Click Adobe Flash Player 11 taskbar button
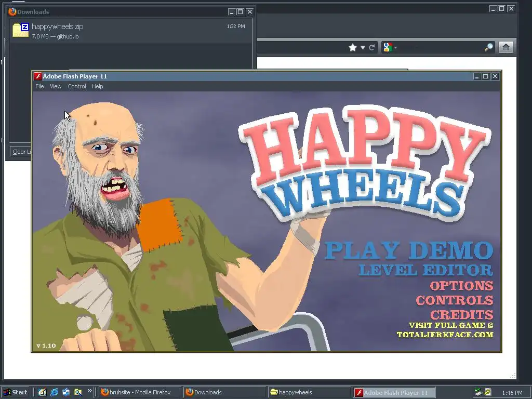 [394, 392]
